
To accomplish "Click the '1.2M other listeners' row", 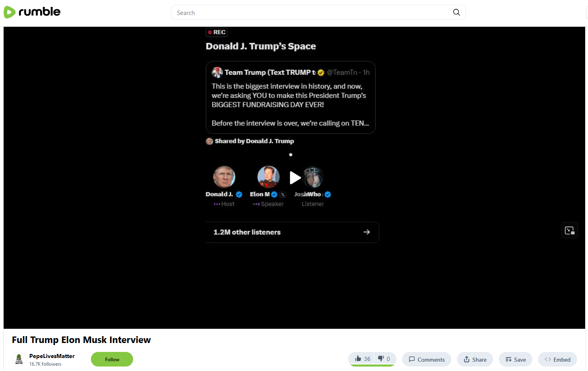I will [x=292, y=232].
